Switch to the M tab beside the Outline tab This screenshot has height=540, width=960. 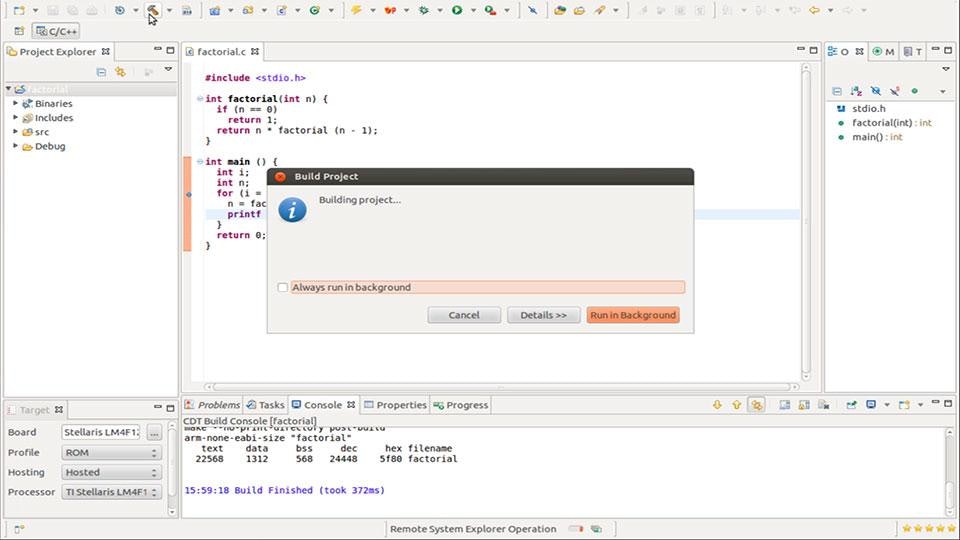click(883, 52)
